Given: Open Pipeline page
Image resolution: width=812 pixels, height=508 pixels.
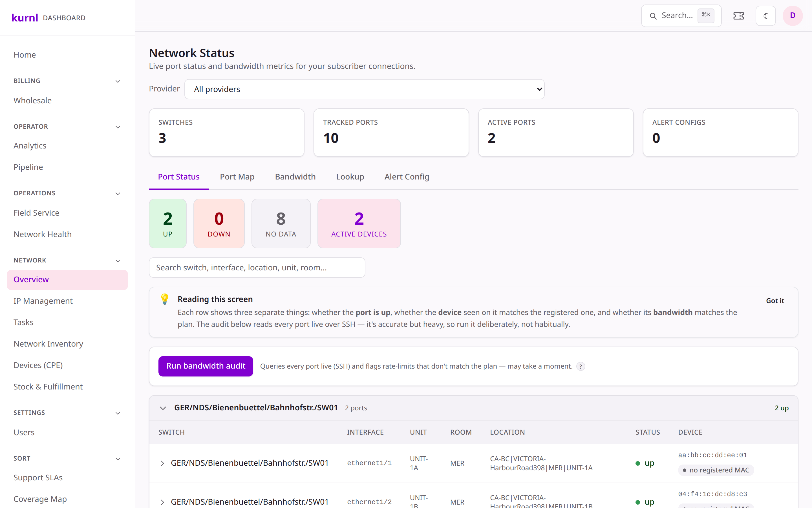Looking at the screenshot, I should (67, 167).
